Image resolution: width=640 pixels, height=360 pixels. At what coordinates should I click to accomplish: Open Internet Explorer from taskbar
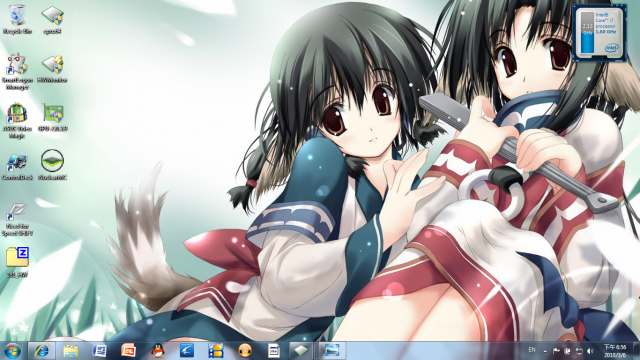pos(42,351)
